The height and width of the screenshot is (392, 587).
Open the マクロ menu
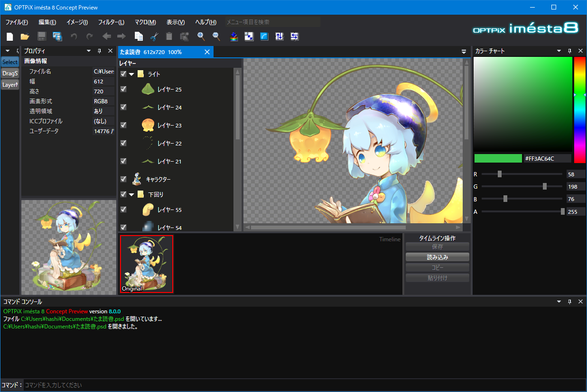[x=145, y=22]
